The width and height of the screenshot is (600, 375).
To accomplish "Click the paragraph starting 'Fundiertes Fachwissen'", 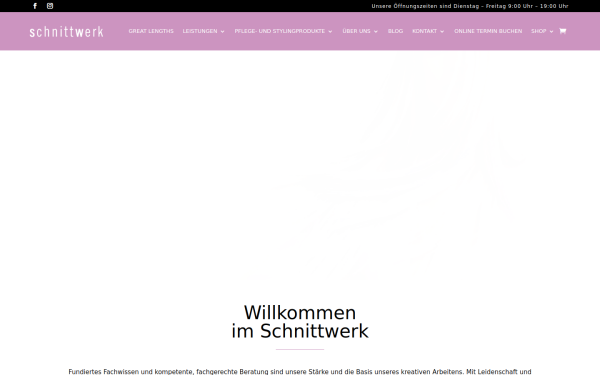I will tap(300, 372).
